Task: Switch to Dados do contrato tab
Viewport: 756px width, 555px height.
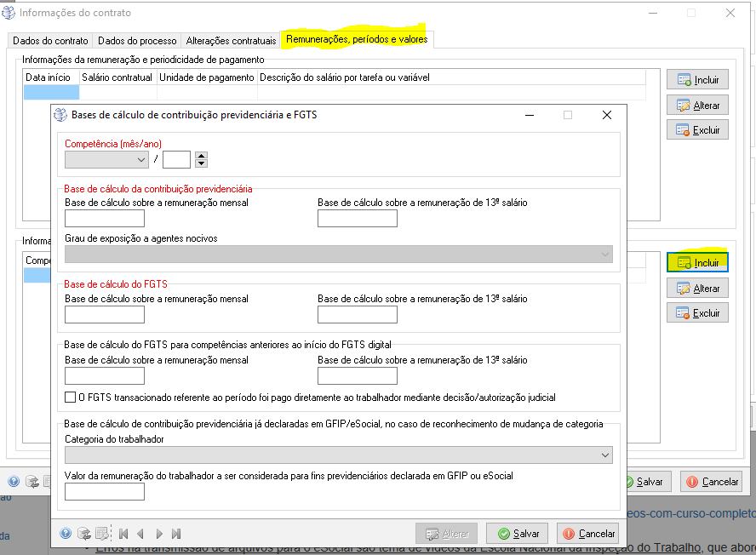Action: (x=51, y=40)
